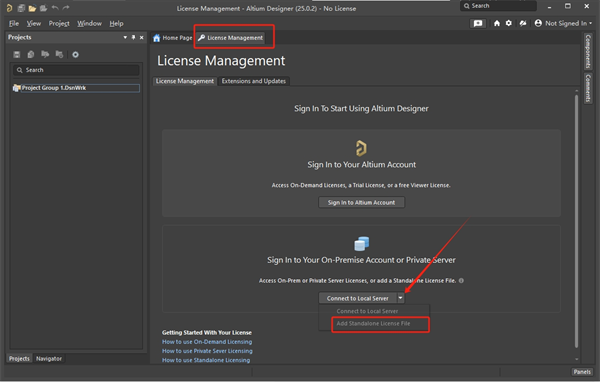Screen dimensions: 600x382
Task: Open How to use On-Demand Licensing link
Action: [207, 342]
